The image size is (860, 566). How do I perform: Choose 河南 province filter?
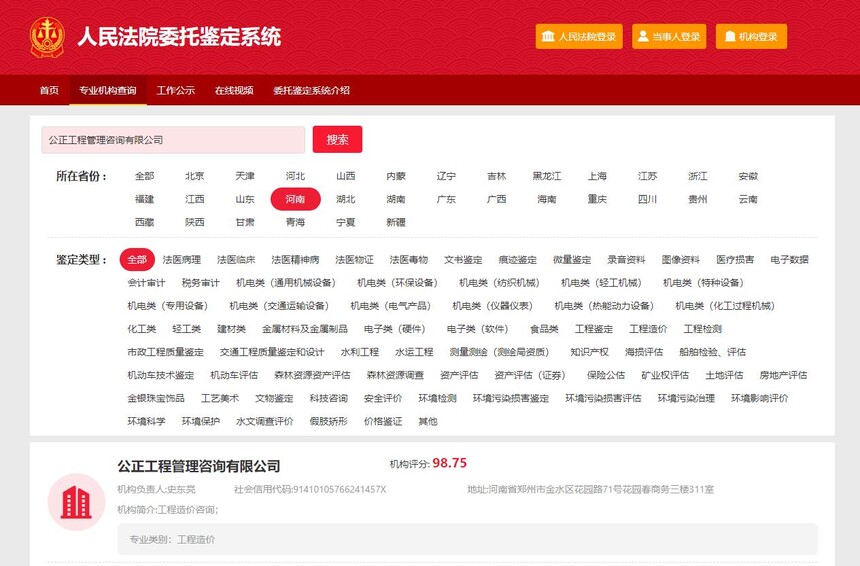pyautogui.click(x=295, y=199)
